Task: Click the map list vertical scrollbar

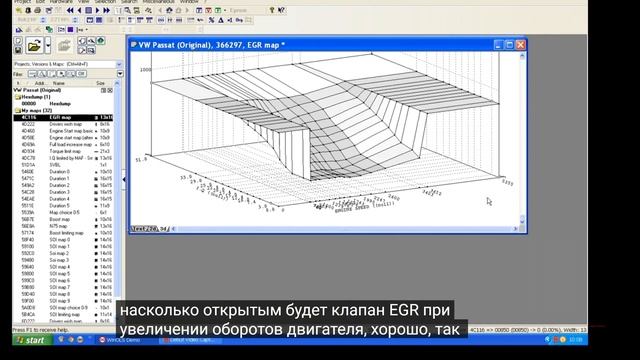Action: pos(118,202)
